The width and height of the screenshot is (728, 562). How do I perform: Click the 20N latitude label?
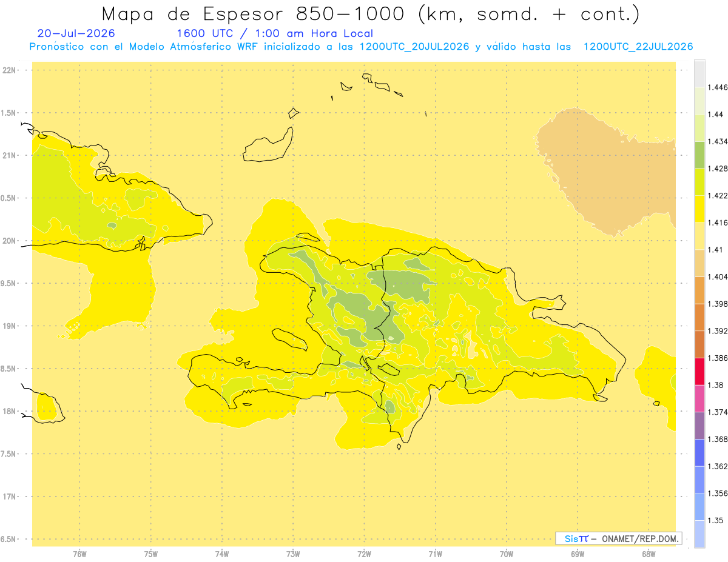coord(10,241)
